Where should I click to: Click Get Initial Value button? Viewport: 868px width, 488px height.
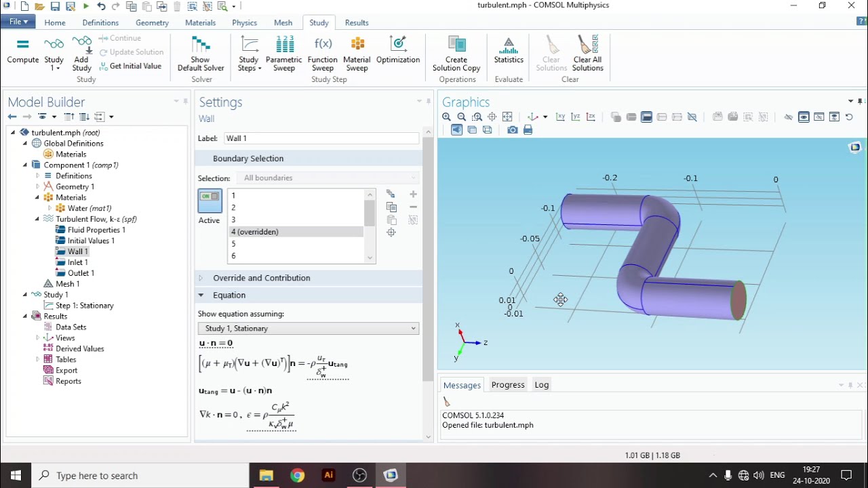point(130,66)
